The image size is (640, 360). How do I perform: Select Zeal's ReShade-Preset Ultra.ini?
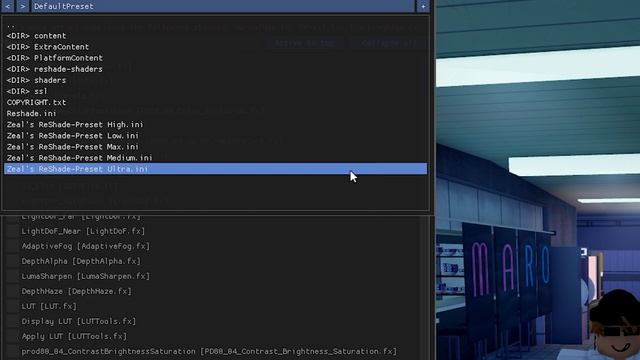[216, 169]
